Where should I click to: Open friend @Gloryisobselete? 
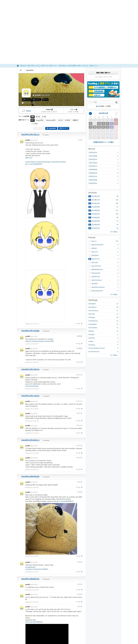coord(97,245)
